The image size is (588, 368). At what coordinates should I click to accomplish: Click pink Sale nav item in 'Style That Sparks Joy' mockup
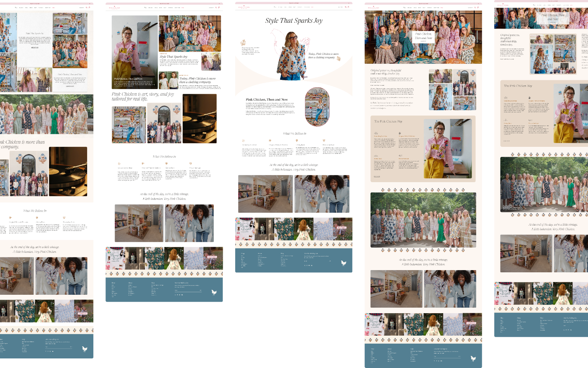coord(313,7)
